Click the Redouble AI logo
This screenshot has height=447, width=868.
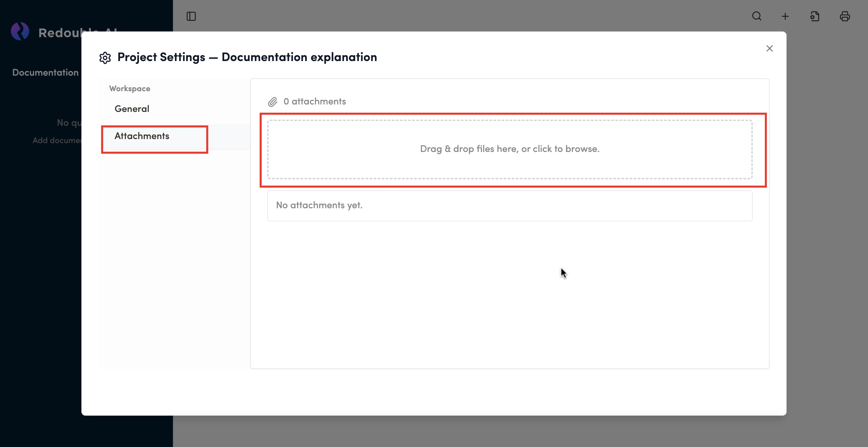(x=20, y=32)
